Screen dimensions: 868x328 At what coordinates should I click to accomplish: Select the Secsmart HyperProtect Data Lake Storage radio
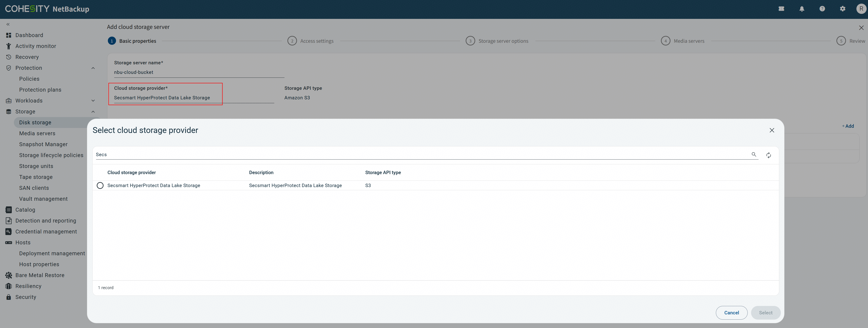[x=100, y=186]
